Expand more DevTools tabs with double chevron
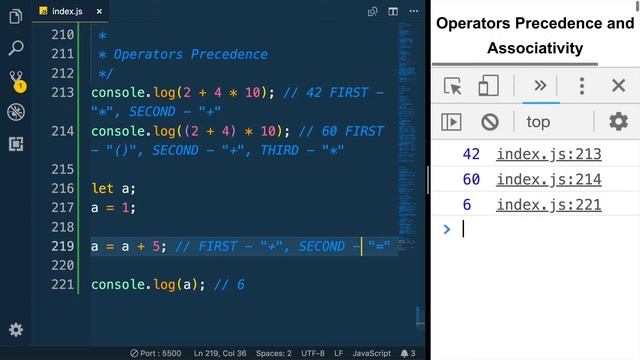Screen dimensions: 640x360 (540, 86)
